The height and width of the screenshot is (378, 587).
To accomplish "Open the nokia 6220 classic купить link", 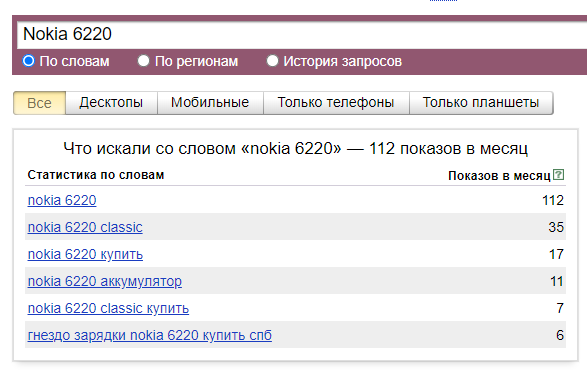I will (x=108, y=308).
